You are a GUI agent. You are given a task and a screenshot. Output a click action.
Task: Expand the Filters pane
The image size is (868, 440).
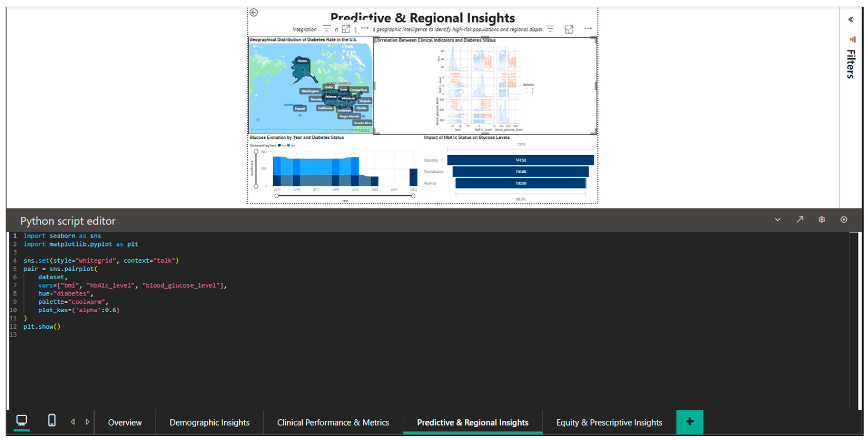[850, 19]
